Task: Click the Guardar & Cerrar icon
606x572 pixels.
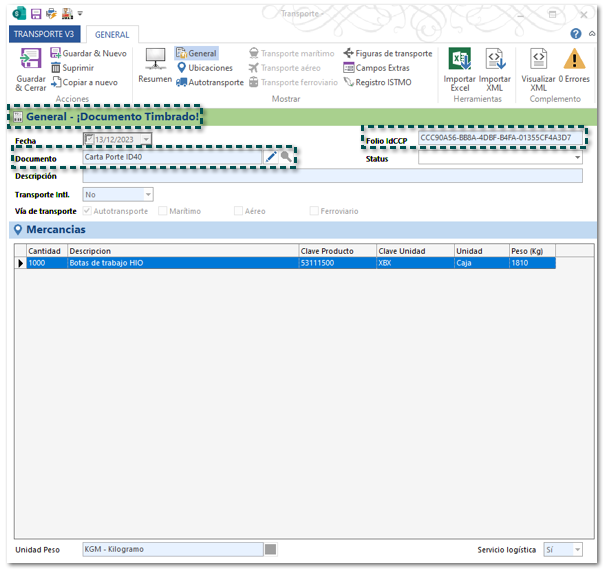Action: click(30, 61)
